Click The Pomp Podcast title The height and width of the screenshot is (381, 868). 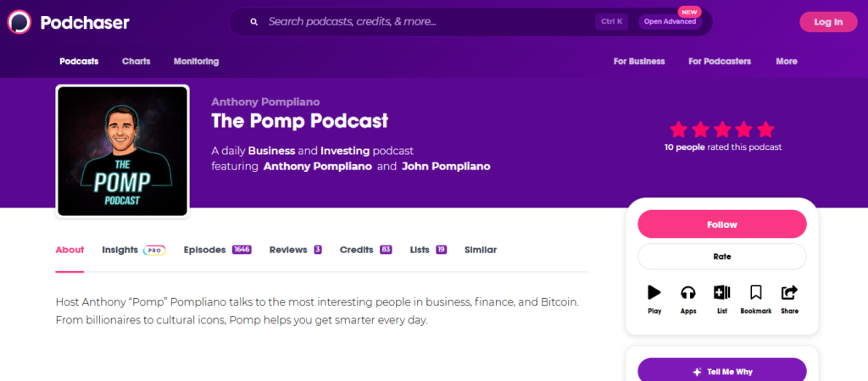click(299, 121)
